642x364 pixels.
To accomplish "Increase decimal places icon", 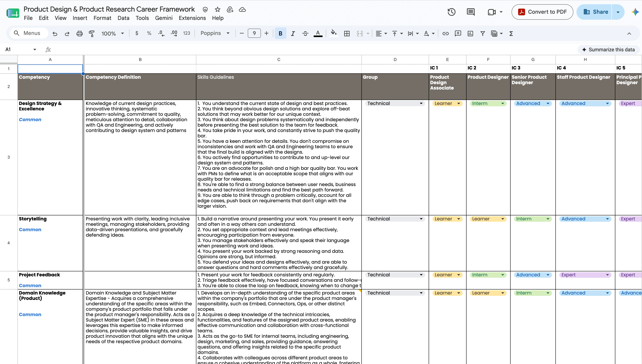I will 174,33.
